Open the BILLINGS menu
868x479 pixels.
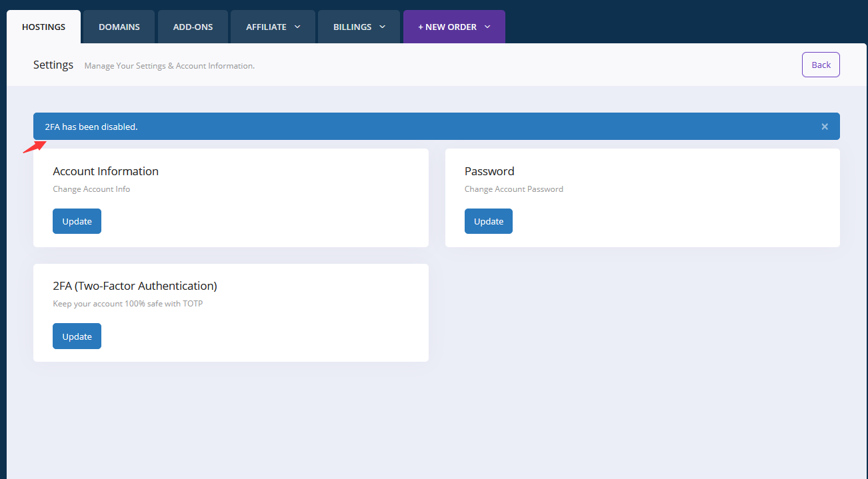pyautogui.click(x=353, y=27)
